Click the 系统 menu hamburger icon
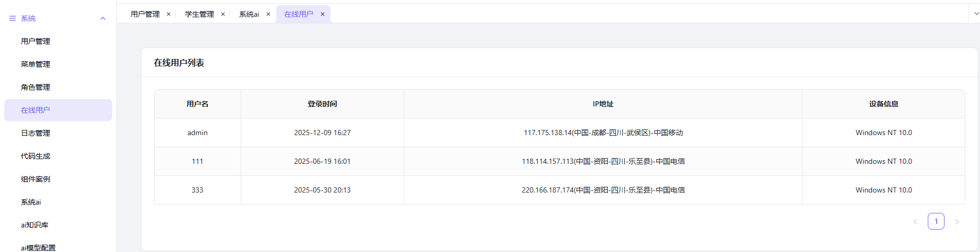The width and height of the screenshot is (980, 252). click(x=13, y=18)
